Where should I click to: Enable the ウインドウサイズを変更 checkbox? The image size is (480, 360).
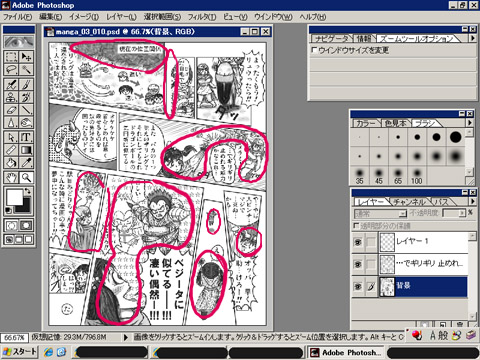[314, 50]
